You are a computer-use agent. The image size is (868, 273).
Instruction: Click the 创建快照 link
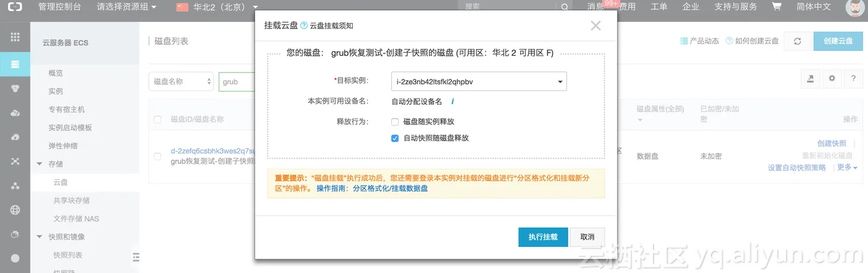[831, 143]
